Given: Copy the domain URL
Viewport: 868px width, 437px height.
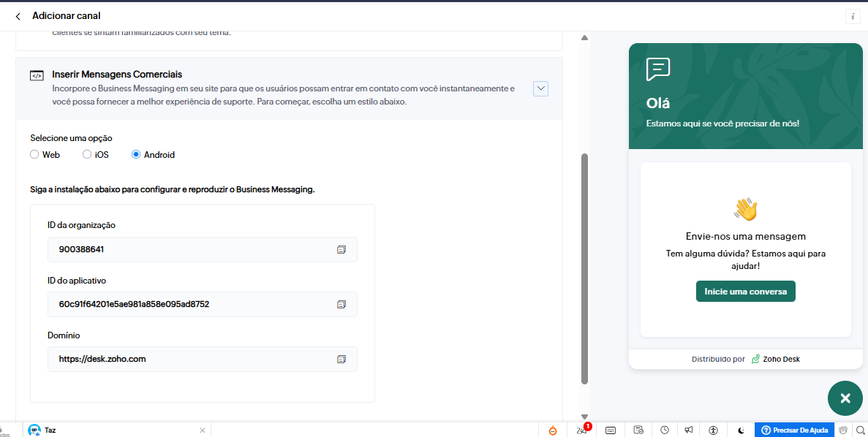Looking at the screenshot, I should click(x=341, y=360).
